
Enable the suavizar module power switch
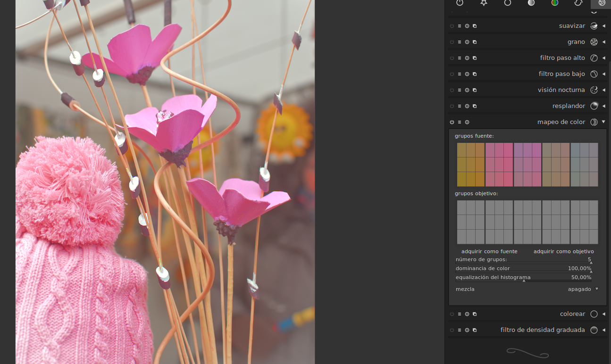pyautogui.click(x=452, y=26)
